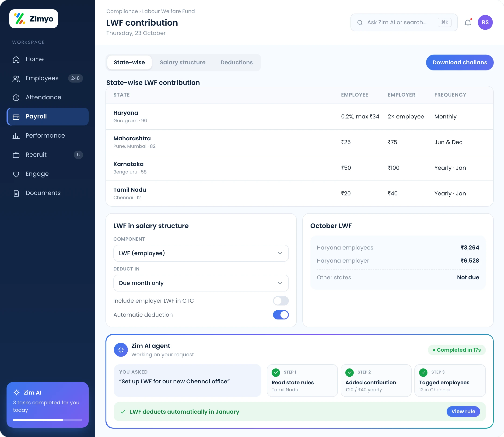Click the sidebar Zim AI sparkle icon
Screen dimensions: 504x437
(x=17, y=392)
